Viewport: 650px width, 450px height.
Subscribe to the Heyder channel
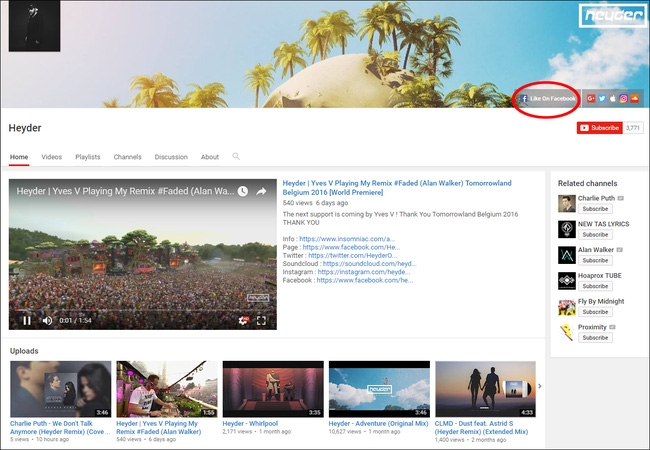coord(599,128)
